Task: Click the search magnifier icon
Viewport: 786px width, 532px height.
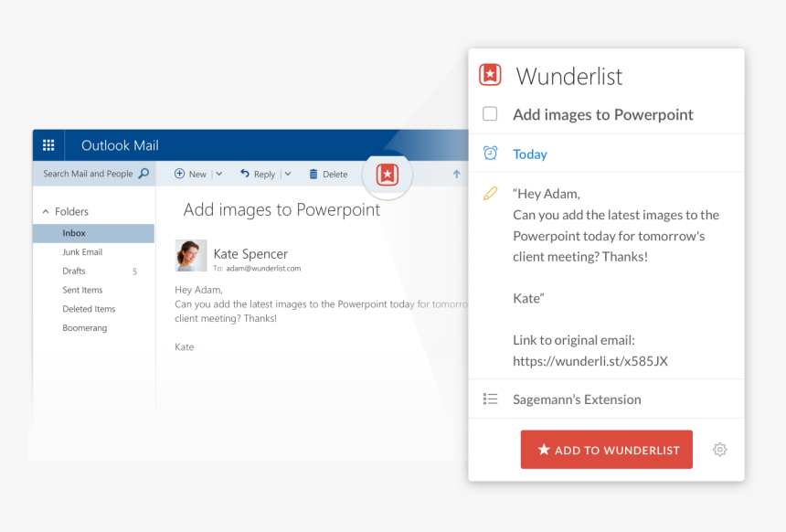Action: 143,174
